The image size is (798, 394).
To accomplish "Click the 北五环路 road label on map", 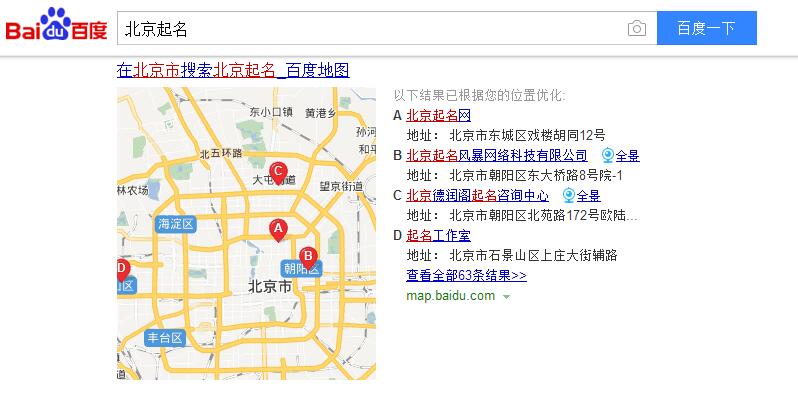I will [x=221, y=153].
